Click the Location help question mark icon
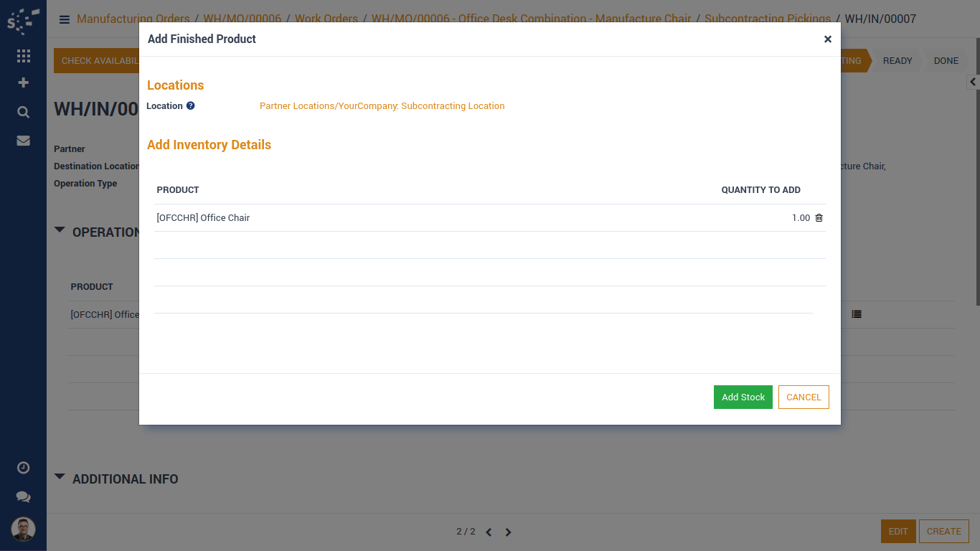 [x=190, y=106]
